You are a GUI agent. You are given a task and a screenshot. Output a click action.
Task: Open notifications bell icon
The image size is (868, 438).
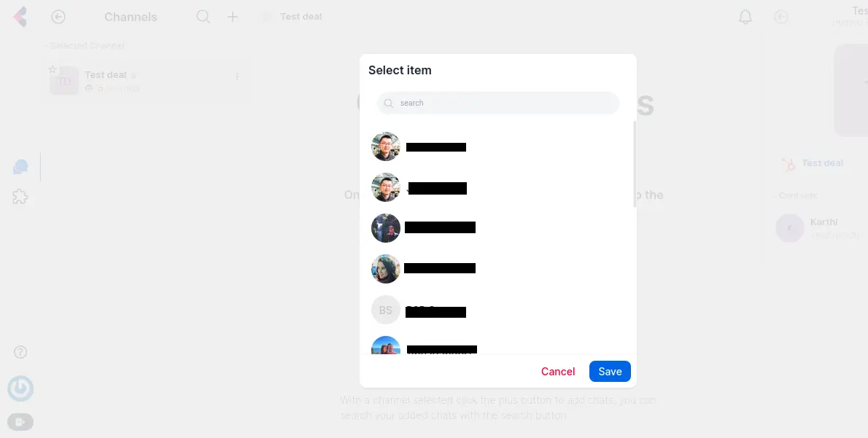[x=745, y=17]
